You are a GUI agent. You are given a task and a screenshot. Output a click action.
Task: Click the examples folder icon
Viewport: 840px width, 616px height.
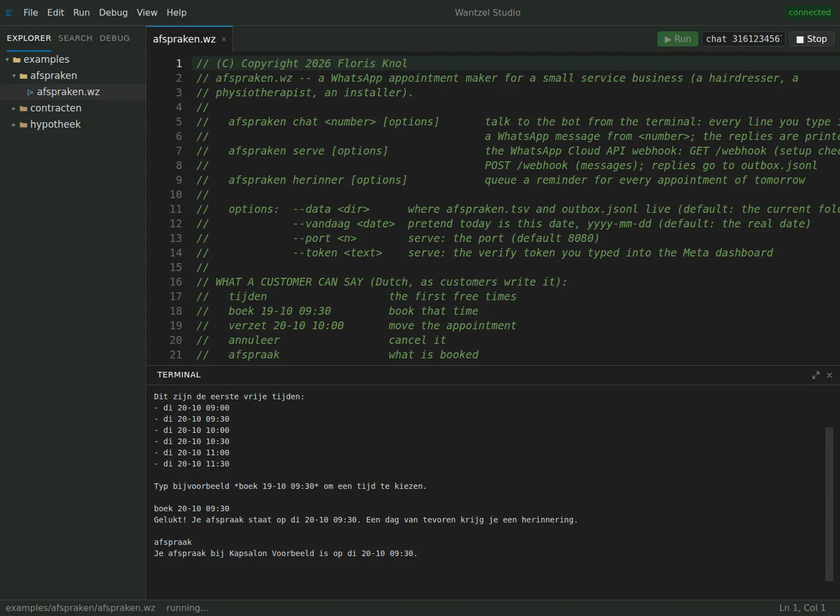(17, 60)
